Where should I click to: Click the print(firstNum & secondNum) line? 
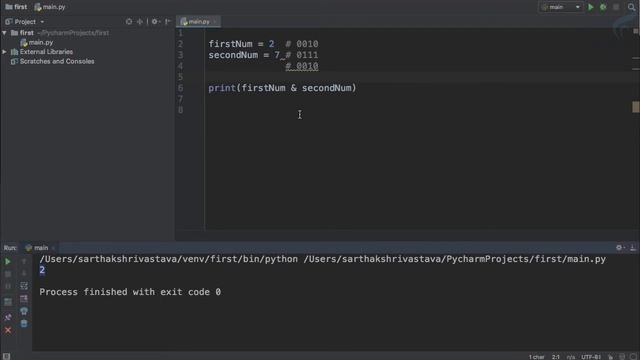(x=282, y=88)
